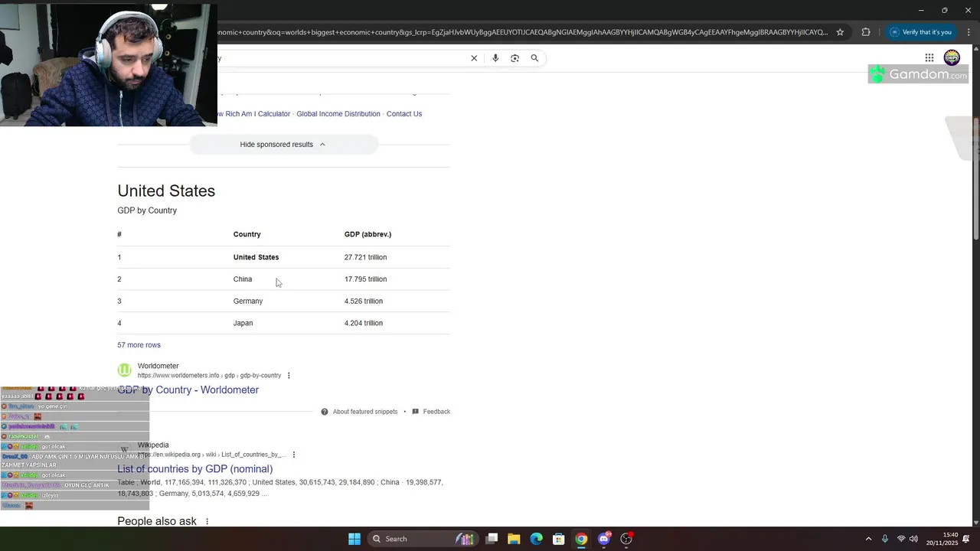Viewport: 980px width, 551px height.
Task: Open Chrome three-dot menu
Action: 969,32
